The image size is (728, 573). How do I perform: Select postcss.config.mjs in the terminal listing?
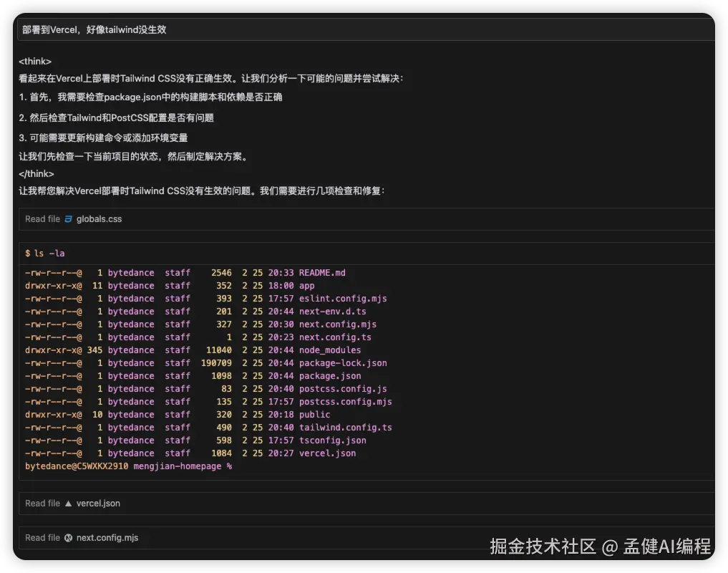coord(346,402)
